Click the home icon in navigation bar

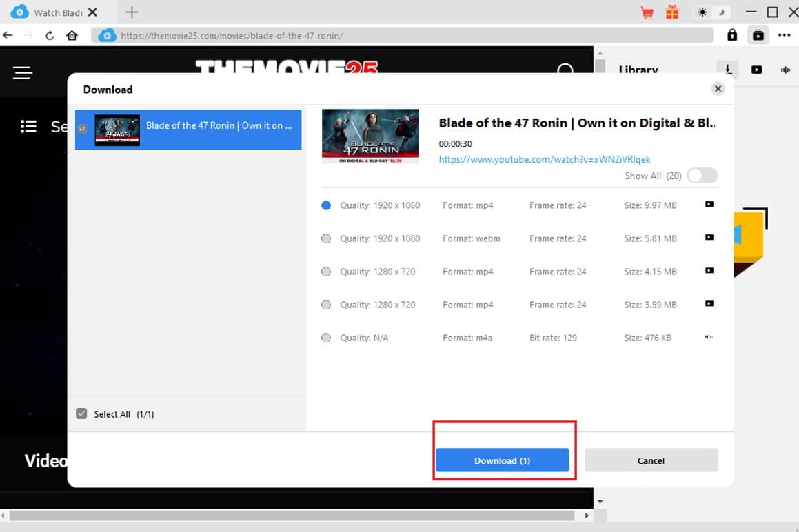(72, 35)
